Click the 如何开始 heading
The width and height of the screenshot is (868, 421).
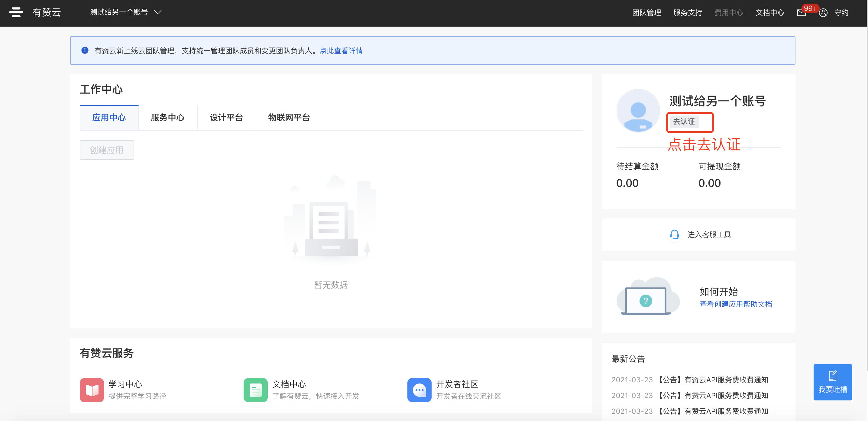[719, 291]
